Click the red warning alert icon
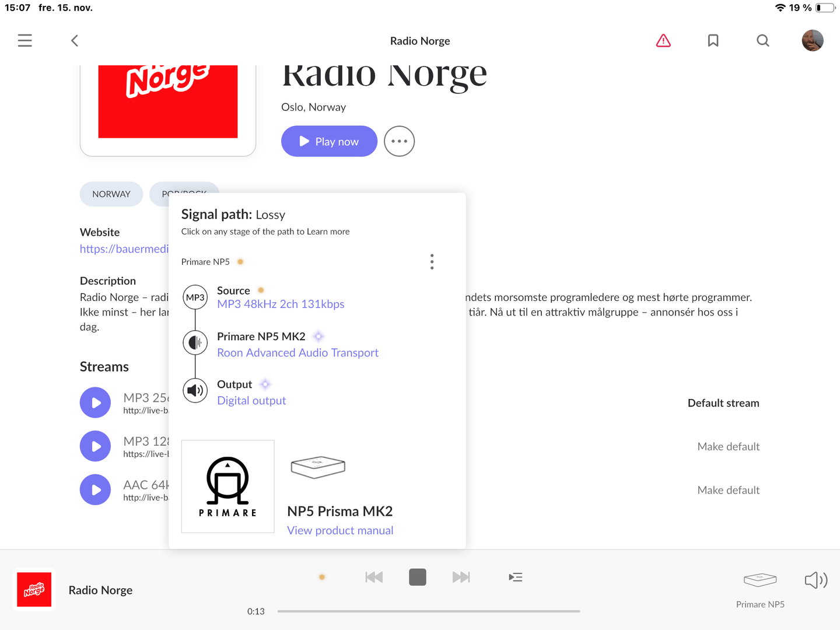 click(663, 41)
